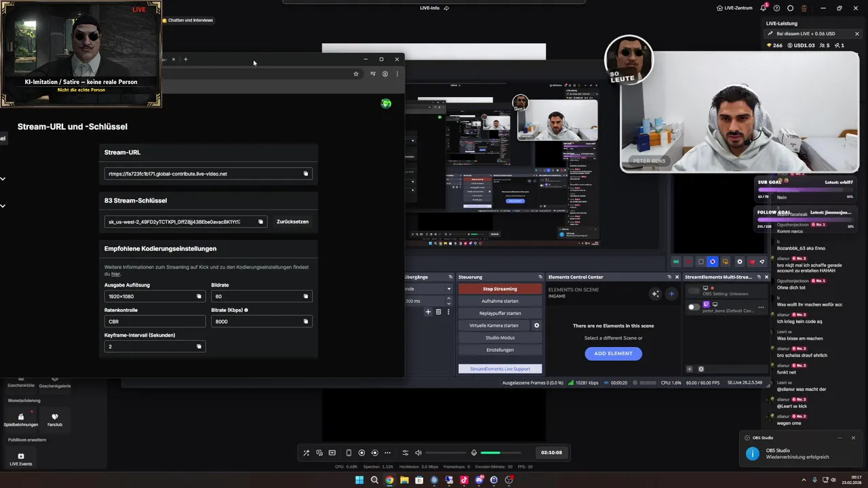Dismiss 'Bei diesem LIVE + 0.06 USD' banner
Viewport: 868px width, 488px height.
(856, 34)
